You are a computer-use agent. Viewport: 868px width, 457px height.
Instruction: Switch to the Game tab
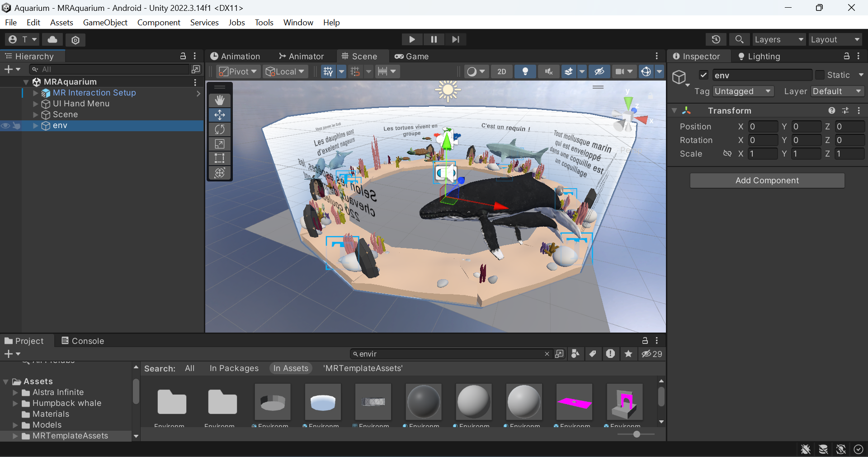click(411, 56)
